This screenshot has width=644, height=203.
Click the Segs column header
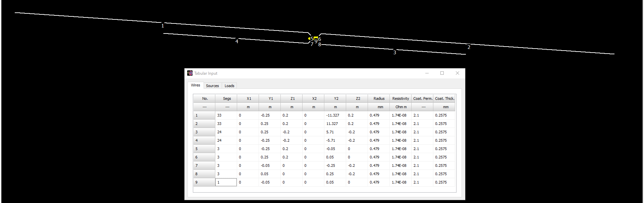tap(226, 98)
